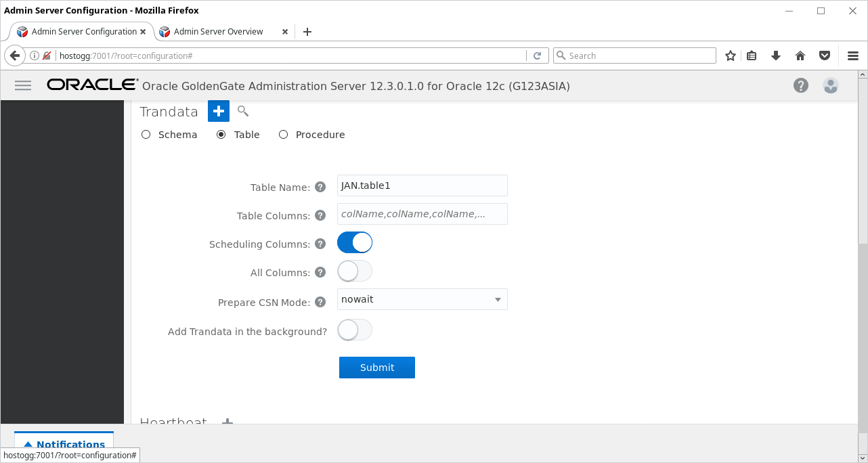Viewport: 868px width, 463px height.
Task: Open the help icon in the Oracle header
Action: (801, 85)
